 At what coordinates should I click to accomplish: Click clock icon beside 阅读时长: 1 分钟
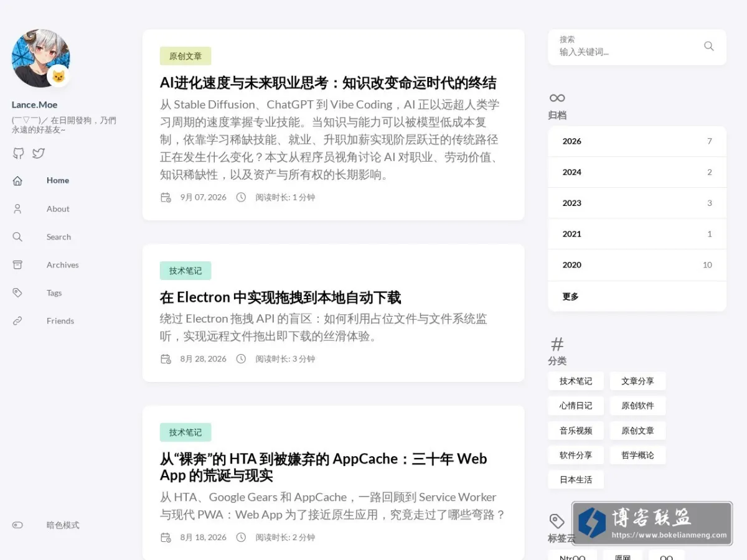coord(241,197)
